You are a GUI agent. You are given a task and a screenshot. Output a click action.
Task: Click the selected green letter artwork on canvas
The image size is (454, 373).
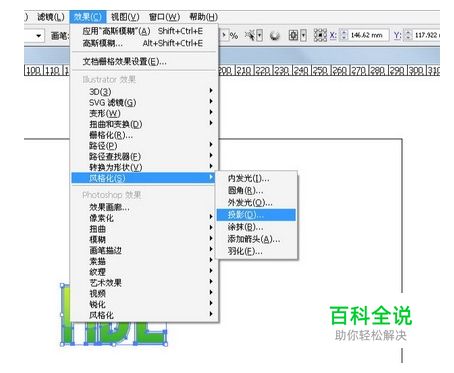point(113,333)
